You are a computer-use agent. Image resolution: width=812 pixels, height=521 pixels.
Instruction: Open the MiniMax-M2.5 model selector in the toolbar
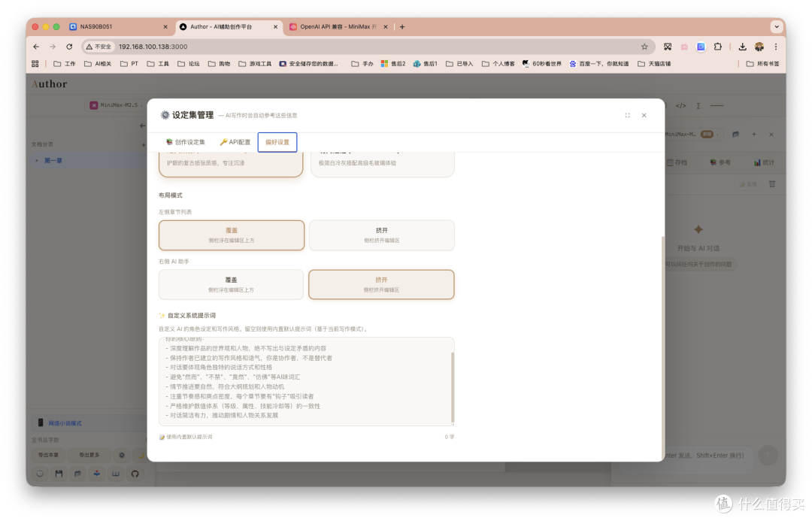(x=117, y=105)
